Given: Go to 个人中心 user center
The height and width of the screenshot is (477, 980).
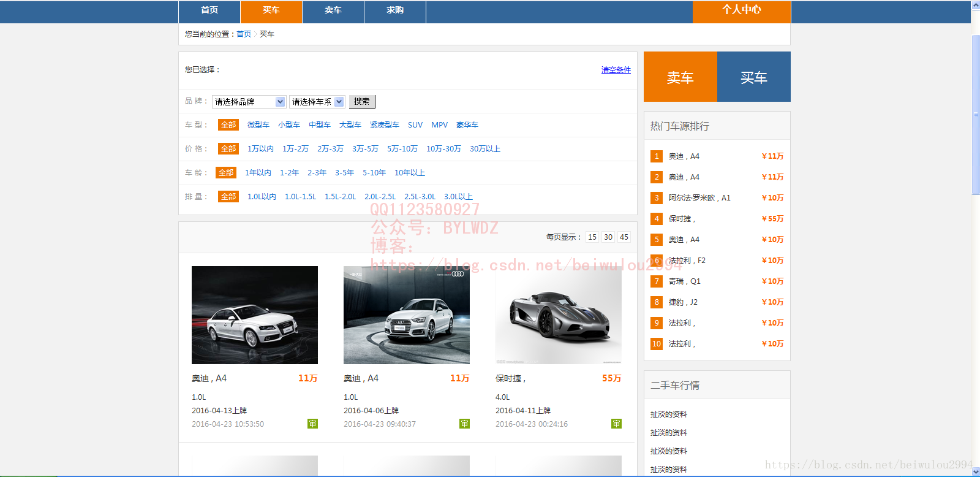Looking at the screenshot, I should click(742, 10).
